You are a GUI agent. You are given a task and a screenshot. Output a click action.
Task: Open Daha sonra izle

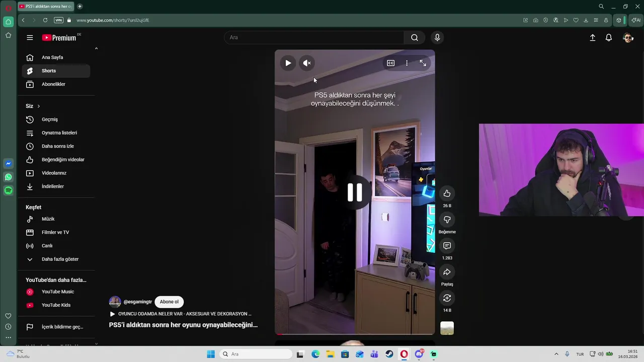pos(56,146)
